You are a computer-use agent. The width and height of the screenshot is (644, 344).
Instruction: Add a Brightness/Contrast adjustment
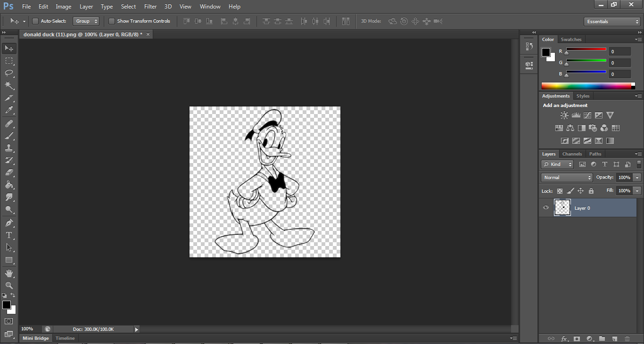coord(564,115)
